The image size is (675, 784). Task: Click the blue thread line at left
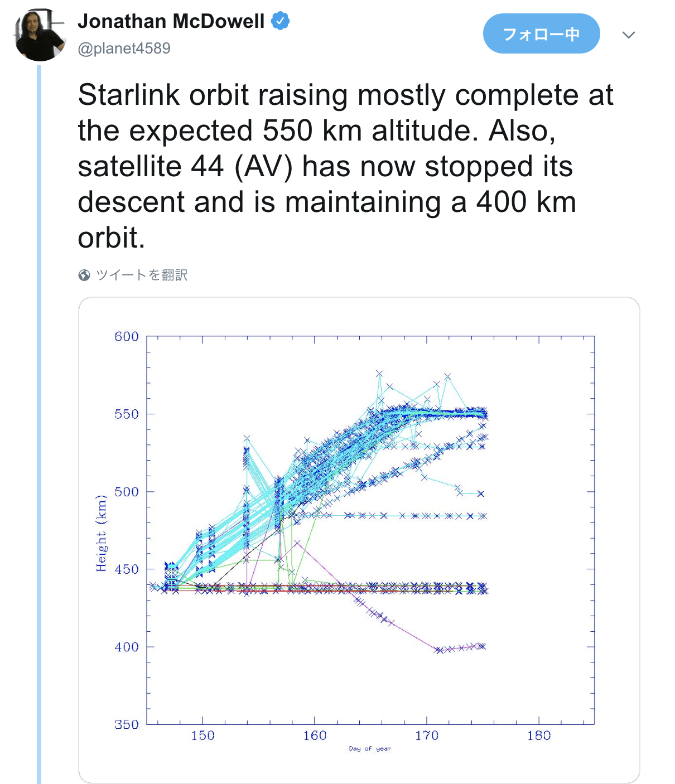coord(39,424)
